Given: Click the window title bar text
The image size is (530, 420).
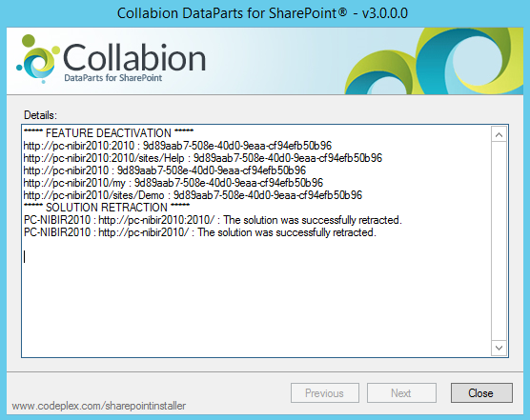Looking at the screenshot, I should (263, 13).
